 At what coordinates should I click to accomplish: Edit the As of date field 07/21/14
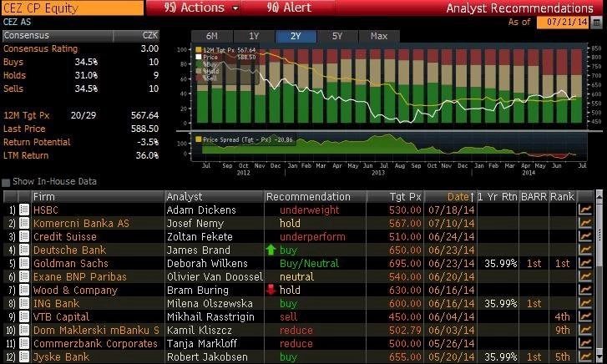563,22
